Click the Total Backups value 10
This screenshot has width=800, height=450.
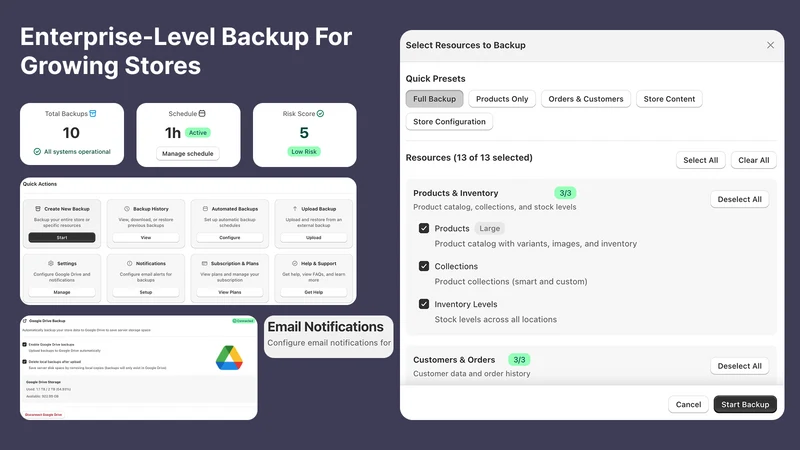71,133
